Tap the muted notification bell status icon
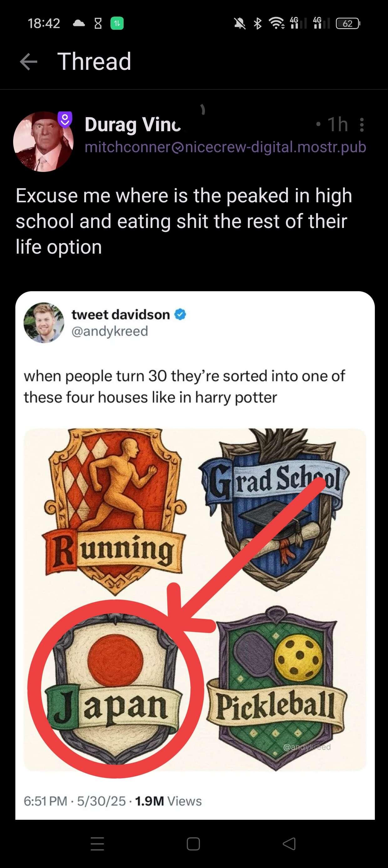Viewport: 388px width, 868px height. 240,23
